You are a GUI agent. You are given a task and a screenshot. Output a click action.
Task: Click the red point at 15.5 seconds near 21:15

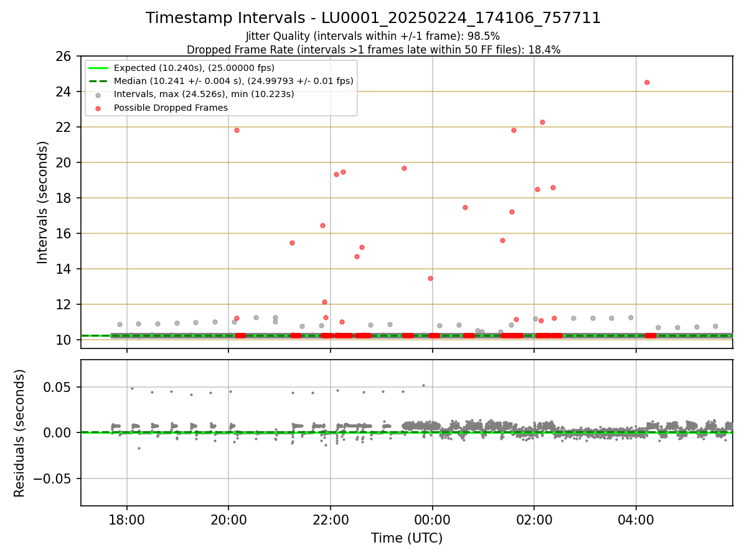click(292, 243)
